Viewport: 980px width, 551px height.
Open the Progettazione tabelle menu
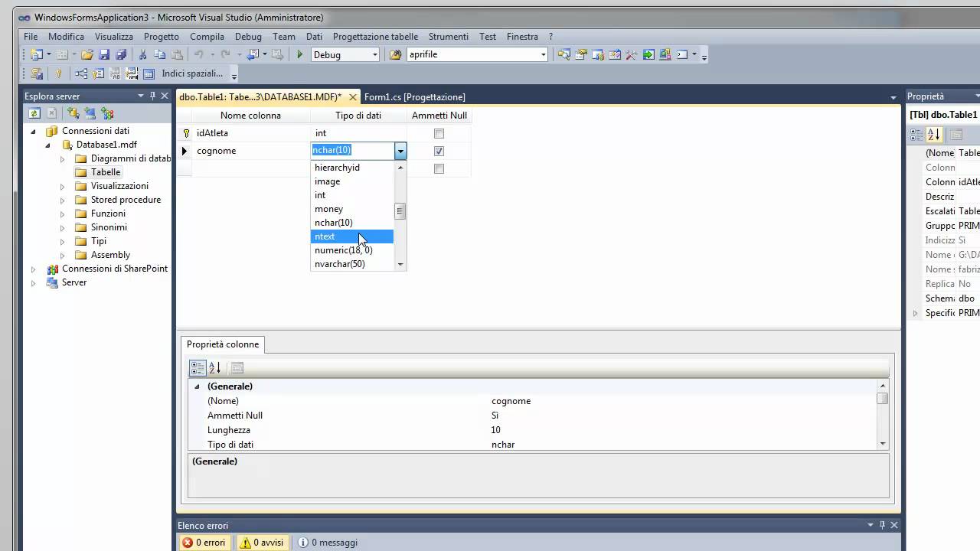(375, 36)
